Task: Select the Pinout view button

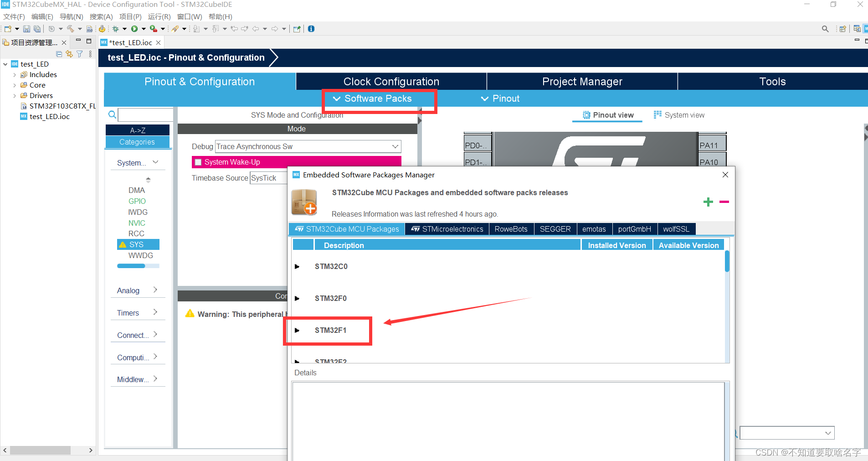Action: point(608,115)
